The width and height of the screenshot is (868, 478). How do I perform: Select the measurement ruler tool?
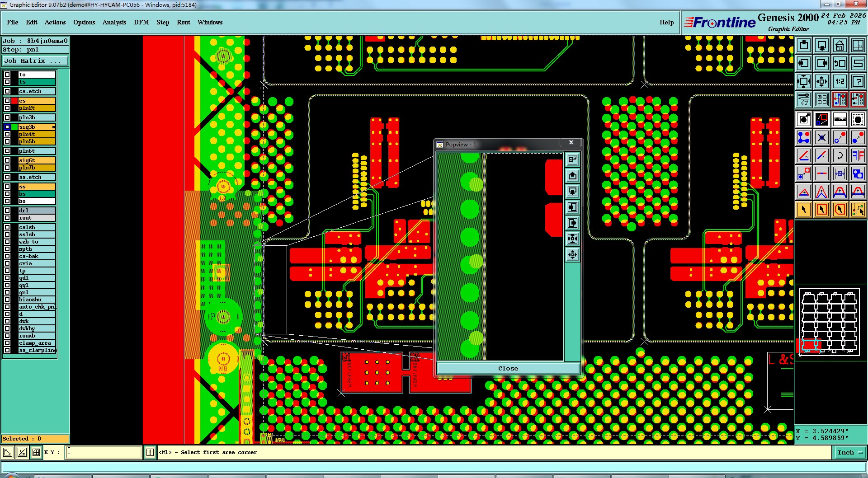[840, 119]
